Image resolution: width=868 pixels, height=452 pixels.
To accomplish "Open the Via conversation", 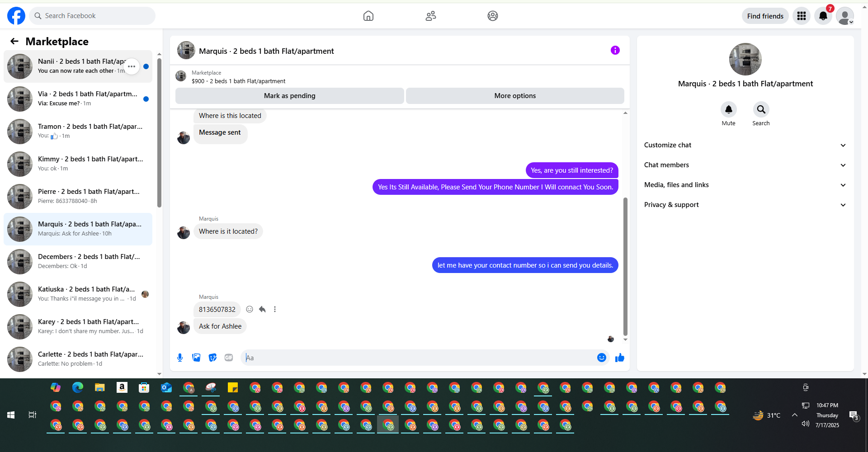I will point(78,99).
